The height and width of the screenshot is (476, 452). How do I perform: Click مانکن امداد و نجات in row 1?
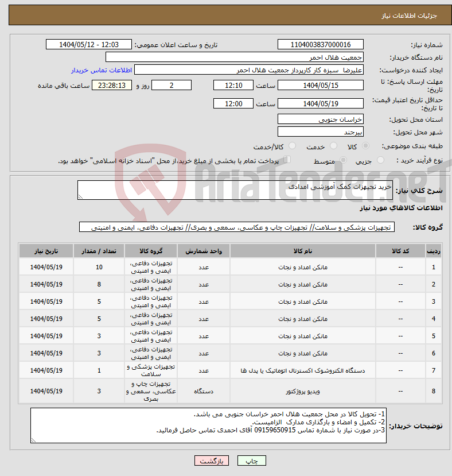(303, 267)
